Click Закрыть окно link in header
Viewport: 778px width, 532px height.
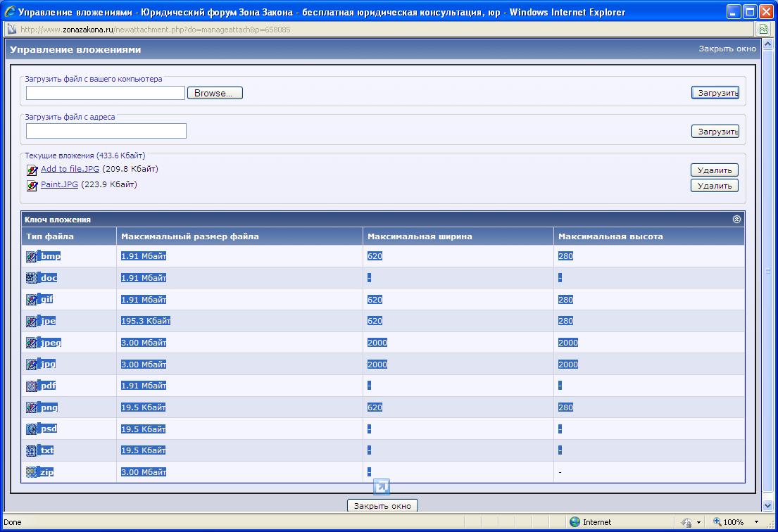pyautogui.click(x=727, y=49)
